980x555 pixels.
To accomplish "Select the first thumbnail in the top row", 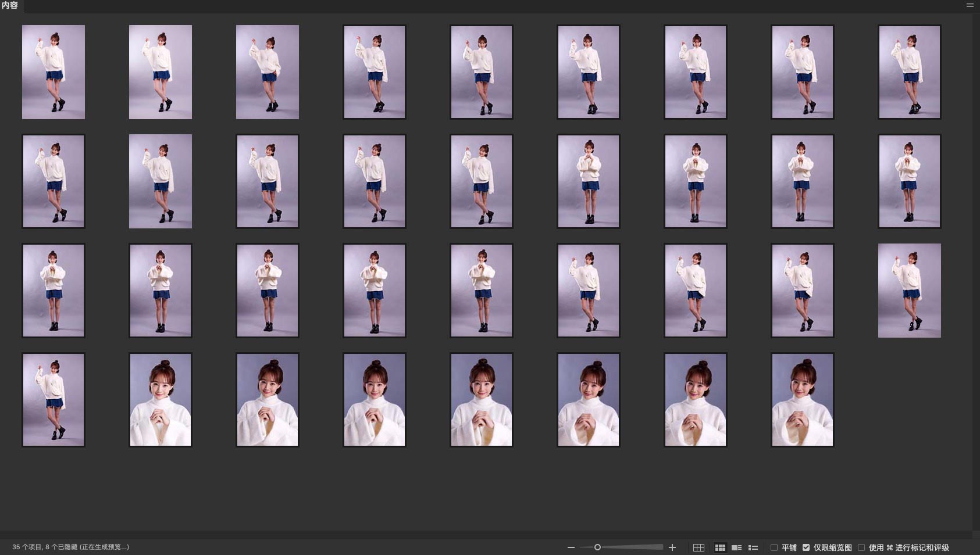I will tap(54, 72).
